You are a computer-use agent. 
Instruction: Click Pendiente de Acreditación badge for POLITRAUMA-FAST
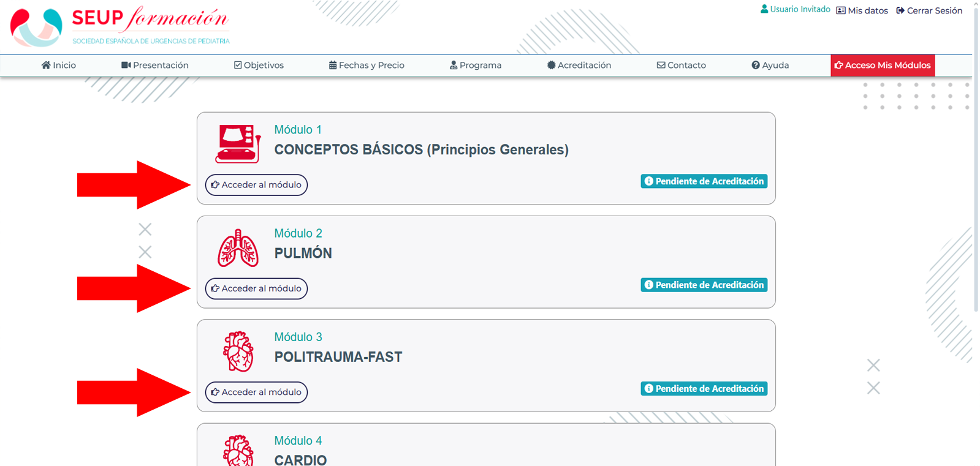click(x=704, y=389)
